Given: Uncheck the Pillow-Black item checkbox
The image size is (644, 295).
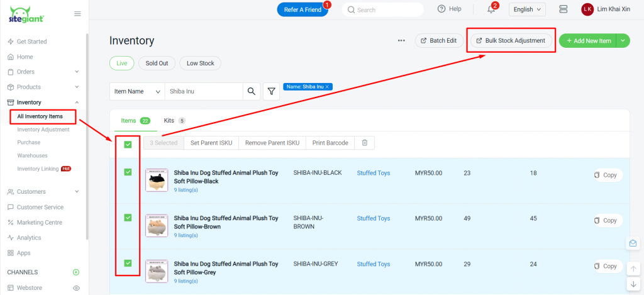Looking at the screenshot, I should click(x=128, y=172).
